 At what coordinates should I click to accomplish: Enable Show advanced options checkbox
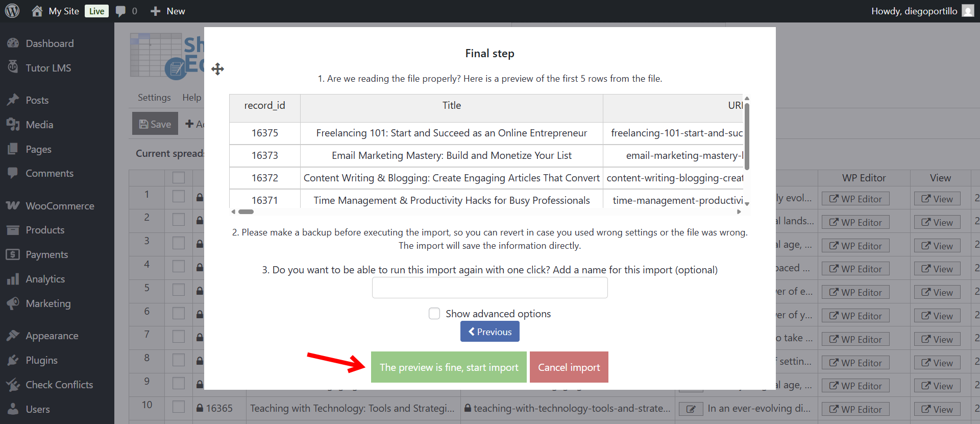[x=434, y=314]
